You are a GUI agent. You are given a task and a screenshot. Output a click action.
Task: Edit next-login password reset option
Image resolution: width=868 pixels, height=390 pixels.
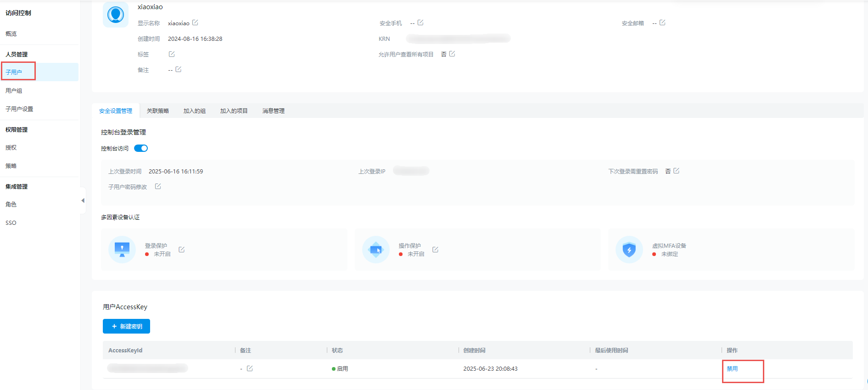(x=676, y=171)
